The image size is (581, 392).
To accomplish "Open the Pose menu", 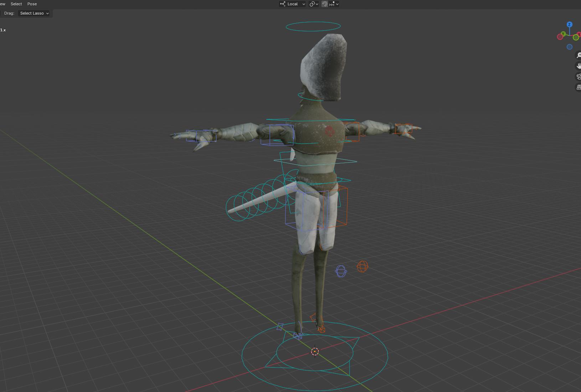I will tap(32, 4).
